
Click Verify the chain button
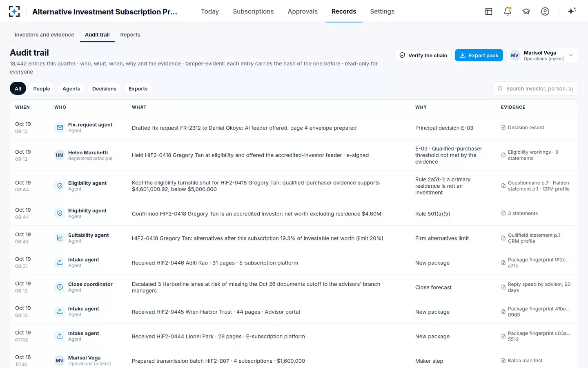click(423, 56)
